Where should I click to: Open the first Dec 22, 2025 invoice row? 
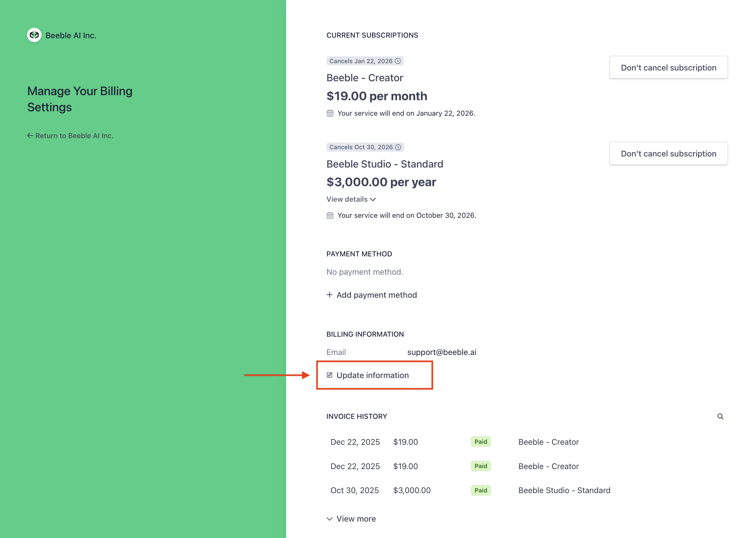coord(355,442)
